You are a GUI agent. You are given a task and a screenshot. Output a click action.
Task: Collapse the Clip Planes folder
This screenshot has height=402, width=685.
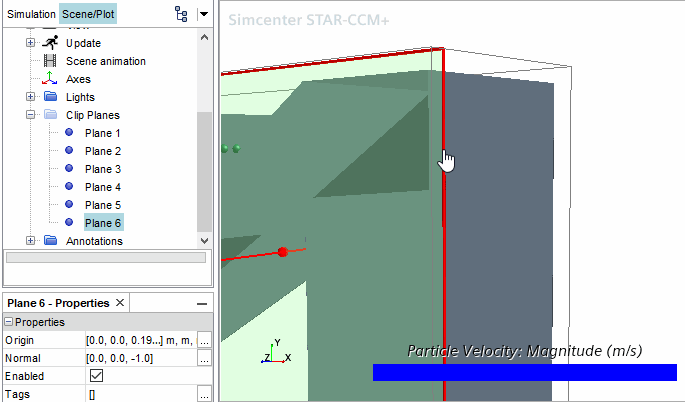[30, 114]
